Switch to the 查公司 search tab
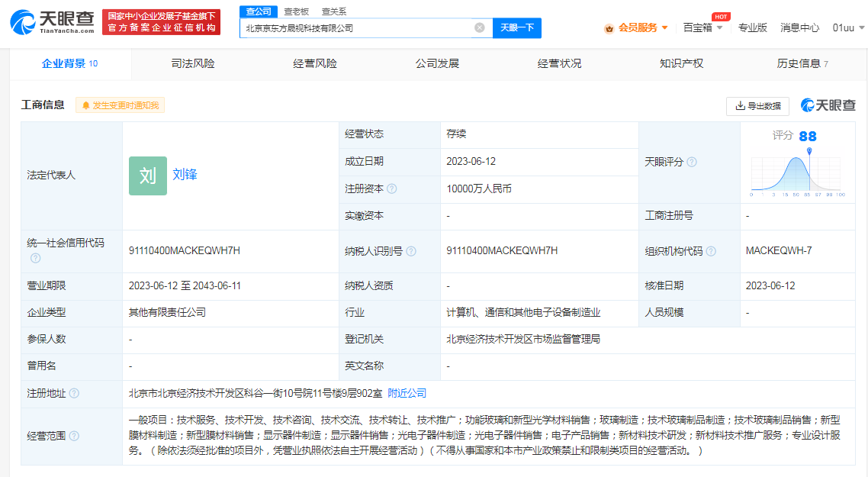 pos(259,11)
